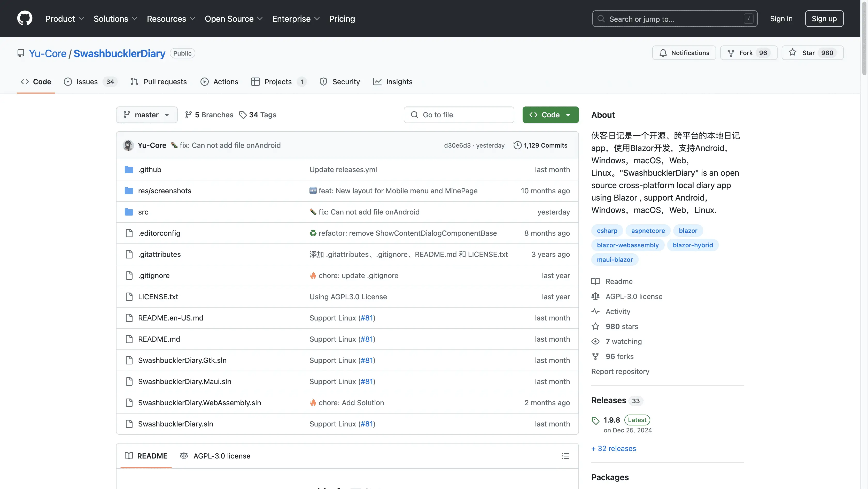This screenshot has width=868, height=489.
Task: Click Yu-Core avatar in the commit row
Action: (x=128, y=145)
